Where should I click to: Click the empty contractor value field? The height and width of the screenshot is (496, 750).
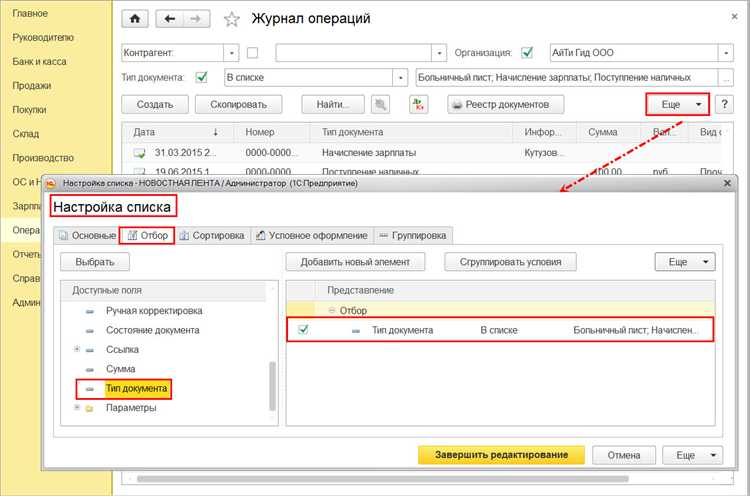tap(353, 53)
